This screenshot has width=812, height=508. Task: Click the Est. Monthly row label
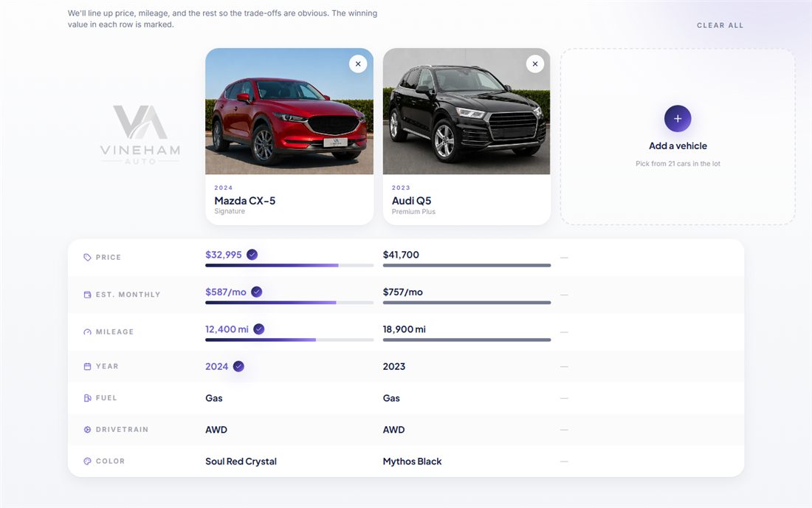pyautogui.click(x=128, y=295)
